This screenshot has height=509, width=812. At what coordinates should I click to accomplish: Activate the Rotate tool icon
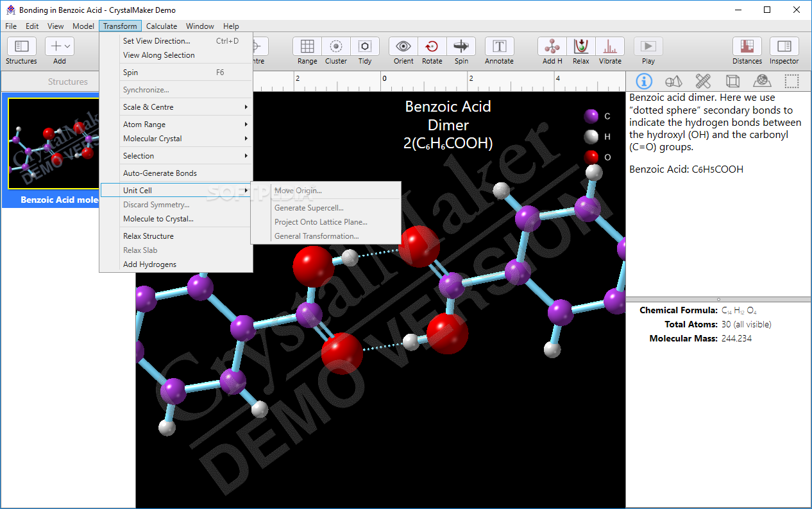(x=432, y=46)
